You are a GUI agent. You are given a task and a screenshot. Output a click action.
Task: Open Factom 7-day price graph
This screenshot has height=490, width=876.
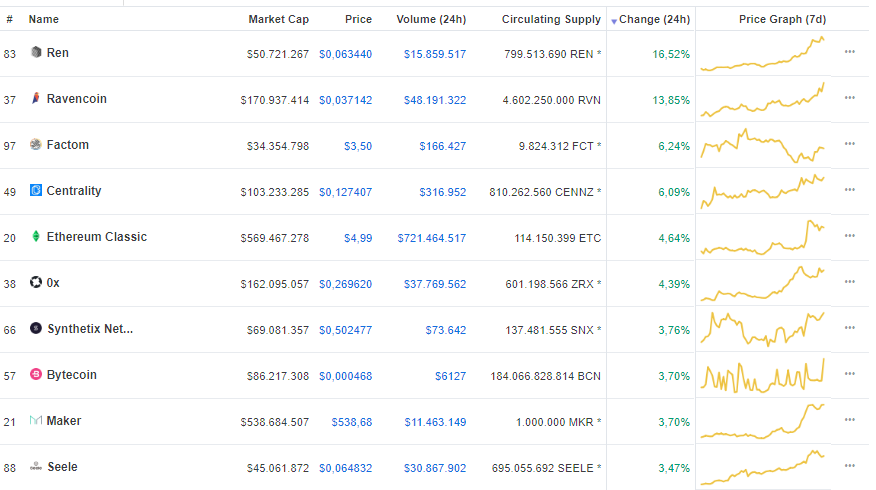click(x=763, y=145)
